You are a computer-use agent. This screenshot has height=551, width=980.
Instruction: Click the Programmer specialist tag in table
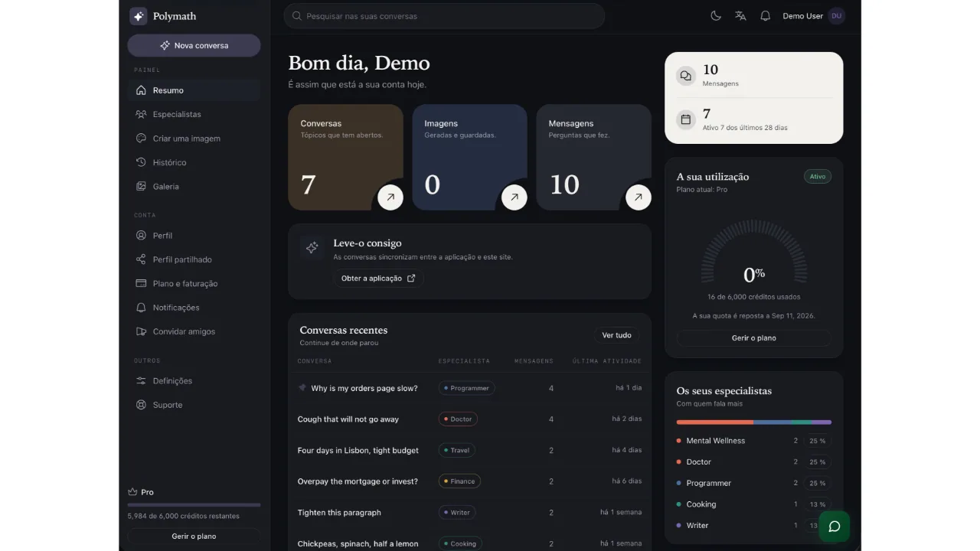tap(466, 388)
